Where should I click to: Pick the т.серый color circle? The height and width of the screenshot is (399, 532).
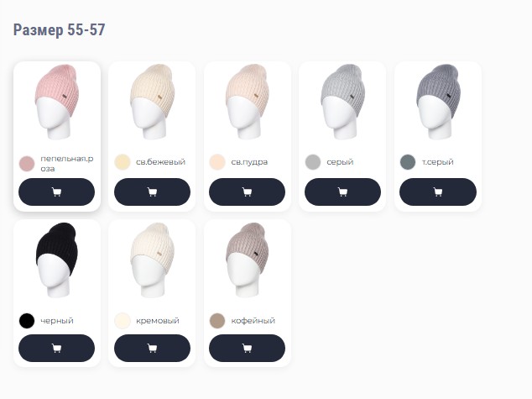(x=408, y=162)
